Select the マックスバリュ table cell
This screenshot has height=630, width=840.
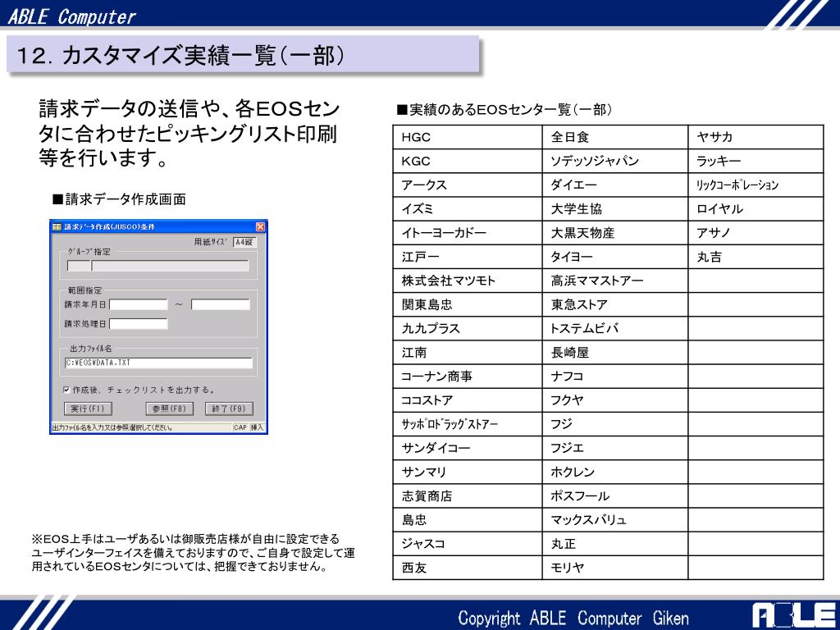tap(615, 519)
